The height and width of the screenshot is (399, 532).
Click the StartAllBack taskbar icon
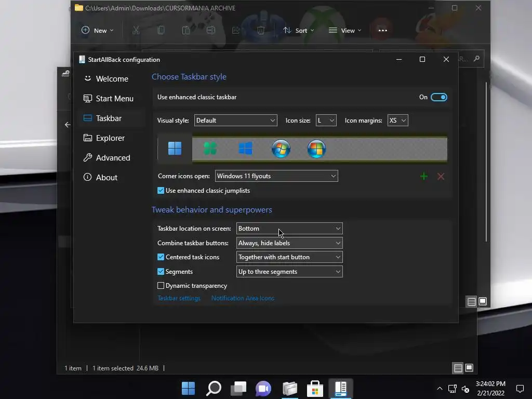point(341,389)
